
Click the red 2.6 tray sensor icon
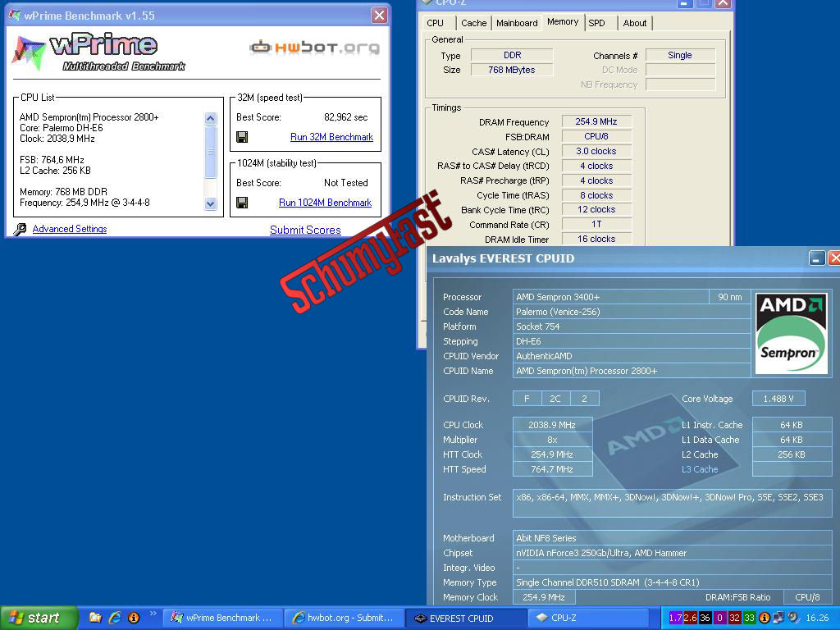point(690,618)
